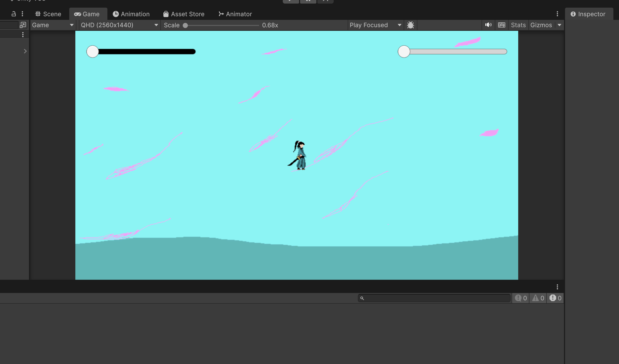Mute game audio with the speaker toggle

point(488,25)
